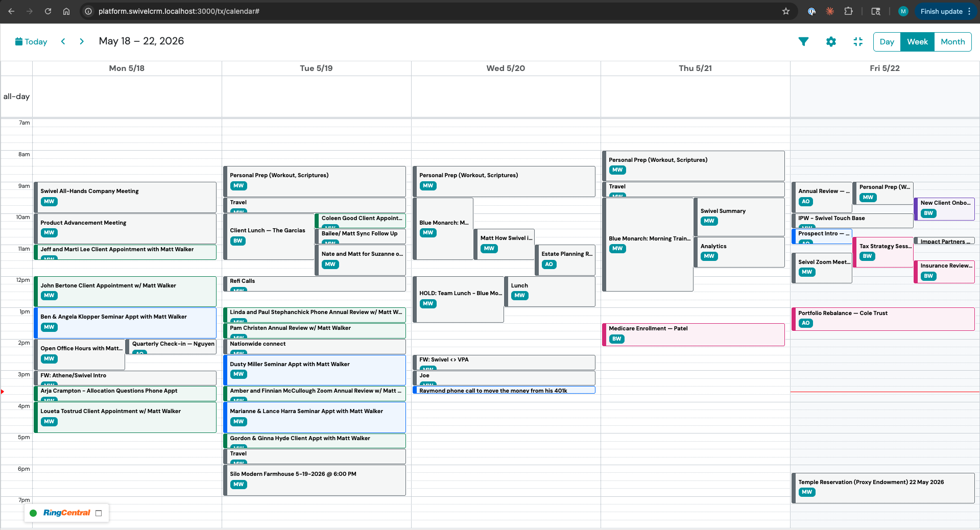Open HOLD: Team Lunch event Wednesday
The image size is (980, 530).
click(x=458, y=299)
